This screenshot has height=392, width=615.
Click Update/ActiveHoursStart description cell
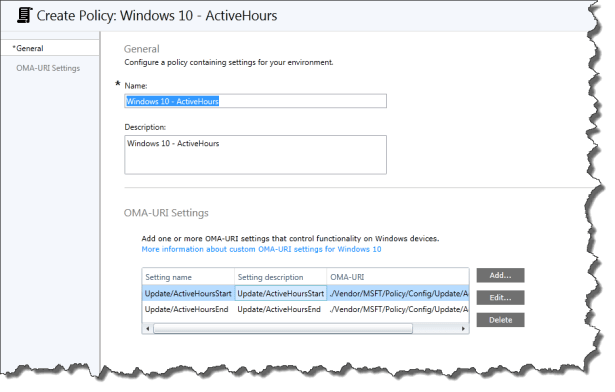point(280,294)
